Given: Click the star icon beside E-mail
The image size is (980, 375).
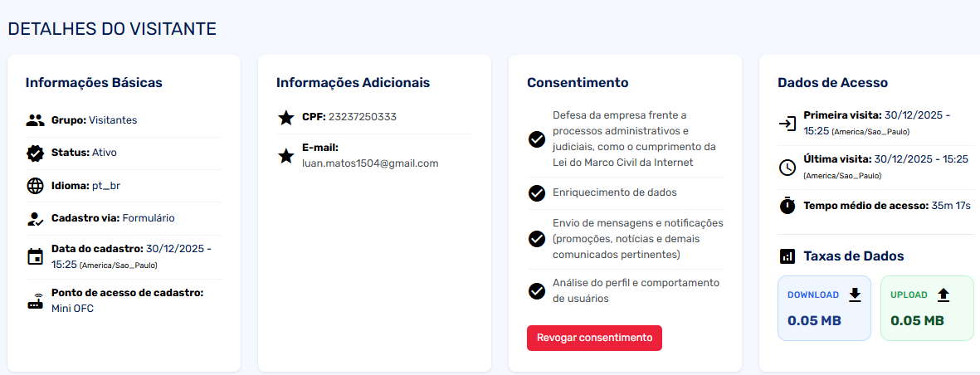Looking at the screenshot, I should coord(285,155).
